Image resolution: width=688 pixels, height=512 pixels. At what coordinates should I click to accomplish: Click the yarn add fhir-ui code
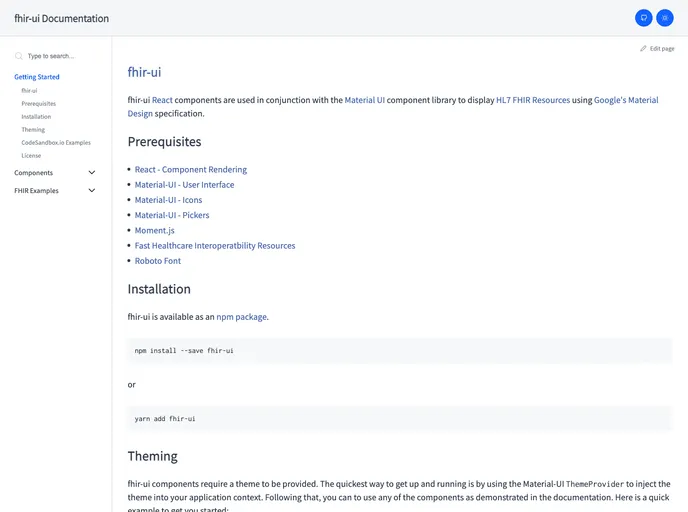(x=165, y=419)
